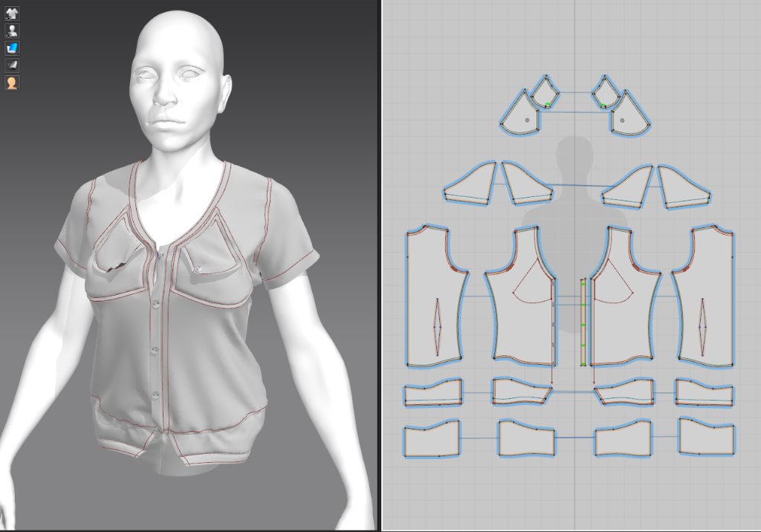Click the pocket internal line on right front bodice
The height and width of the screenshot is (532, 761).
613,282
